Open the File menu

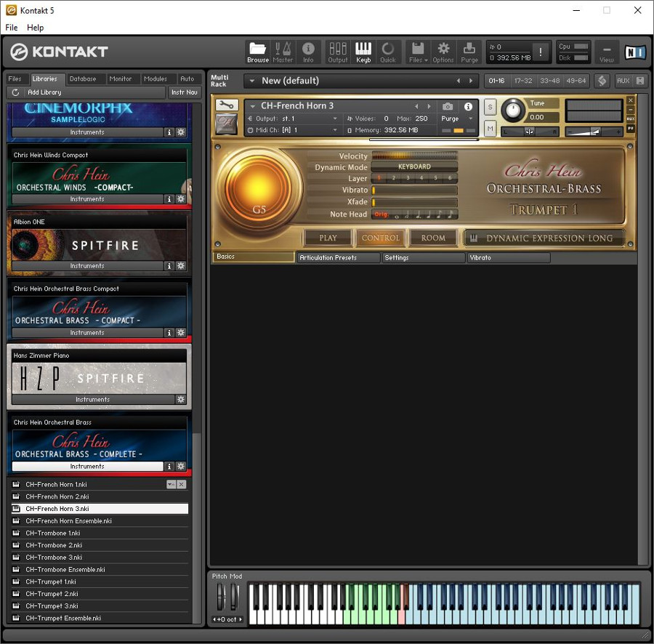point(11,28)
